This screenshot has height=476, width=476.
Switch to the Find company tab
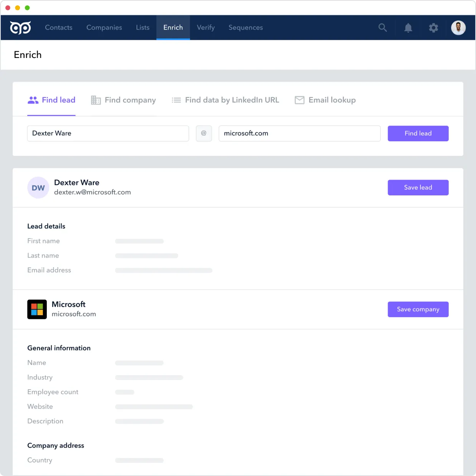coord(123,100)
